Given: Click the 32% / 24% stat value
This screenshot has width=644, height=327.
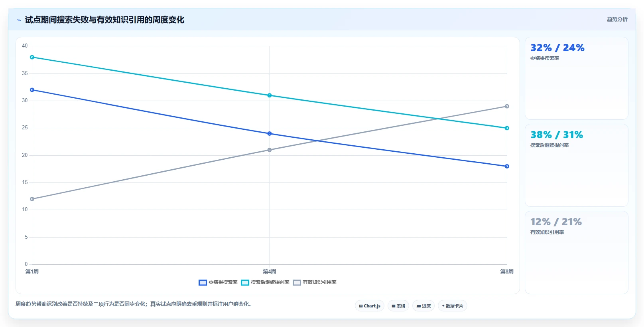Looking at the screenshot, I should click(557, 48).
